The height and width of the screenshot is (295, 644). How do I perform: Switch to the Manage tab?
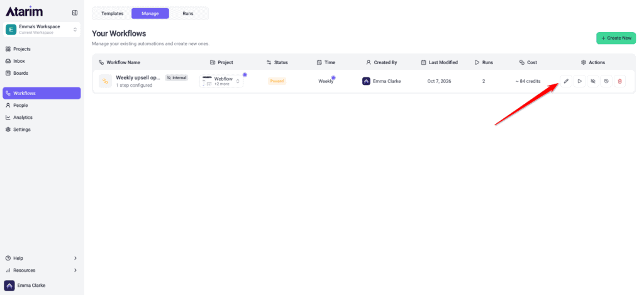click(150, 13)
